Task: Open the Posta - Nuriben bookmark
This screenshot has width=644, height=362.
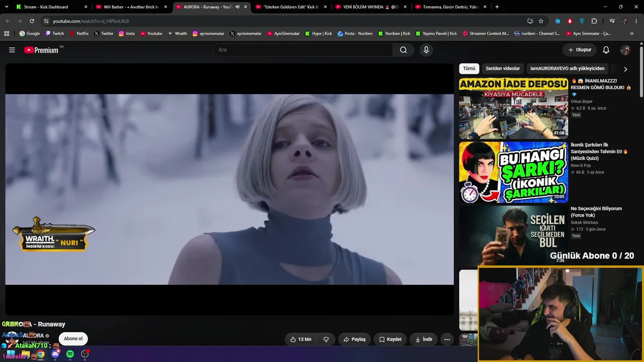Action: tap(355, 34)
